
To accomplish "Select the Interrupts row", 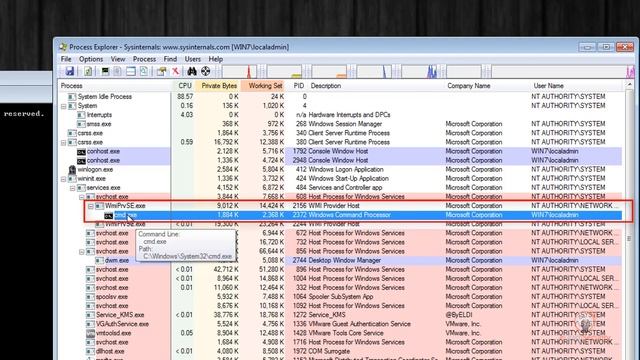I will [341, 115].
